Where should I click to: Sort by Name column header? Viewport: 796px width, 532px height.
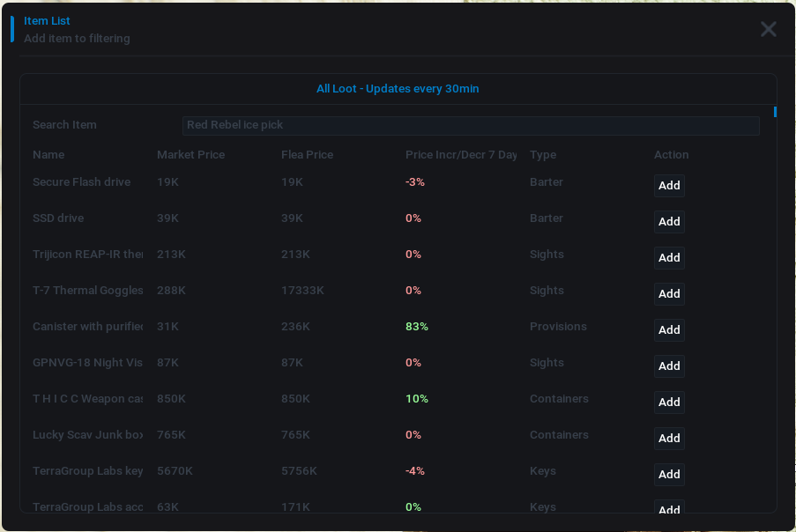pos(48,155)
